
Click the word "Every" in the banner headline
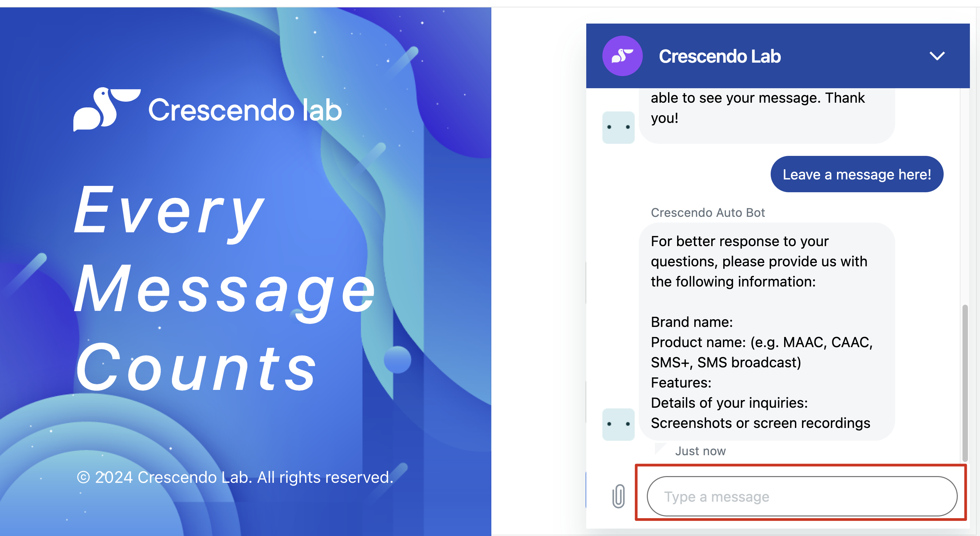click(x=169, y=211)
